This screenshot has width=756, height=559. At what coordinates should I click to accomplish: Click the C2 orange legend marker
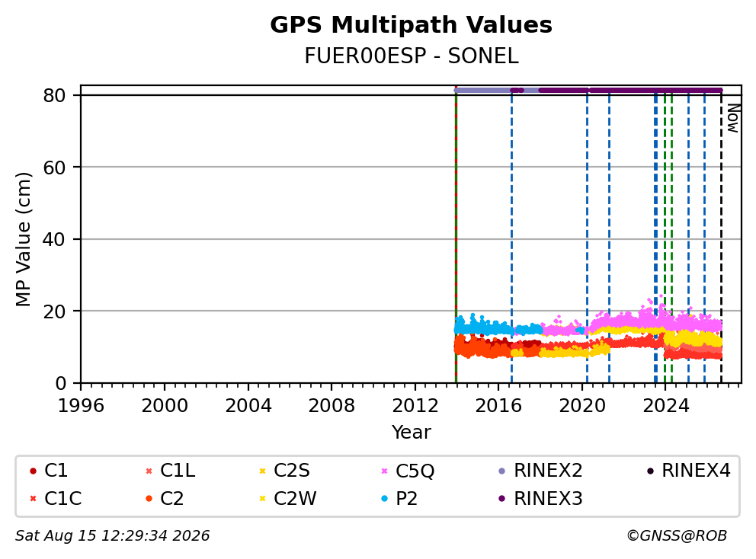tap(149, 499)
